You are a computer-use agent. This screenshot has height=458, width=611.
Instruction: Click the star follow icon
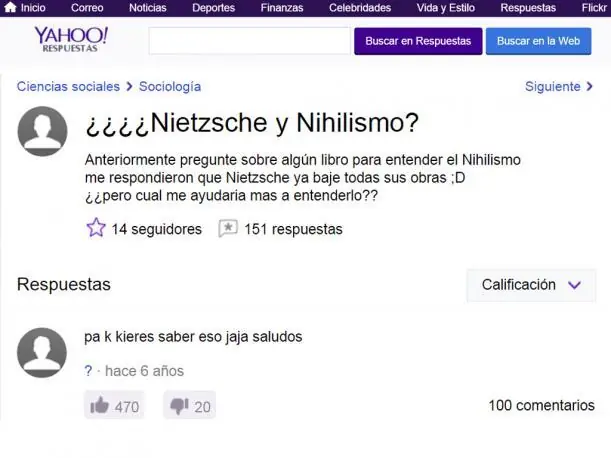95,228
